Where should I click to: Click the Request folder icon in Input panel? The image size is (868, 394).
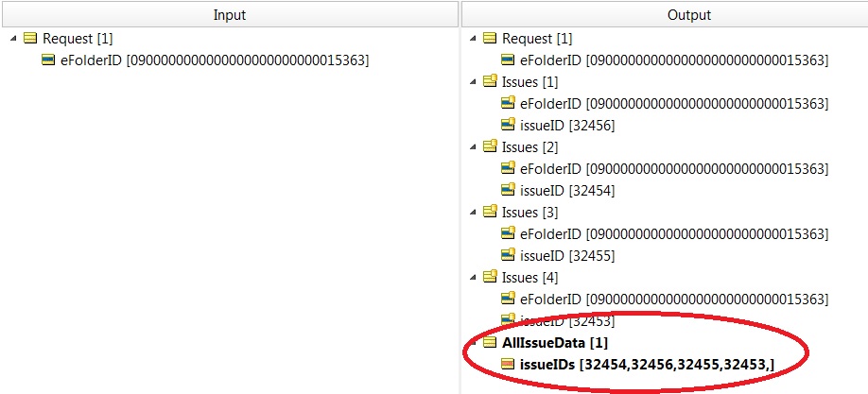[31, 38]
